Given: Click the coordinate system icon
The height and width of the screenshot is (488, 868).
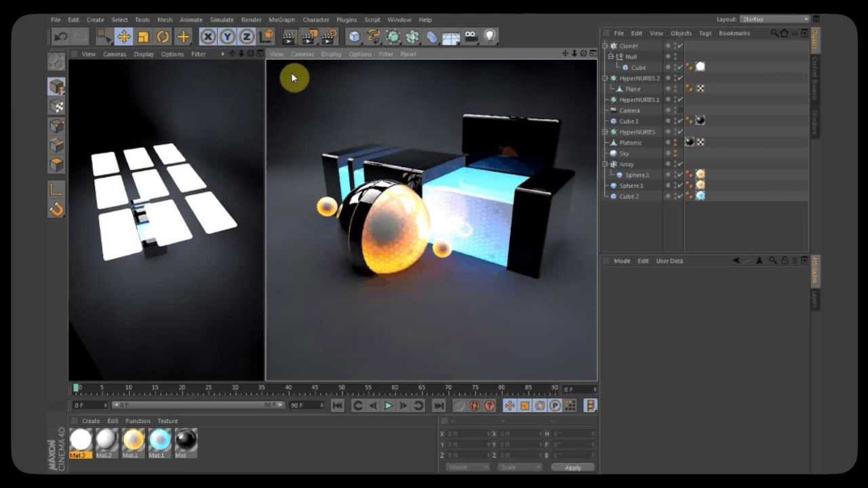Looking at the screenshot, I should point(267,37).
